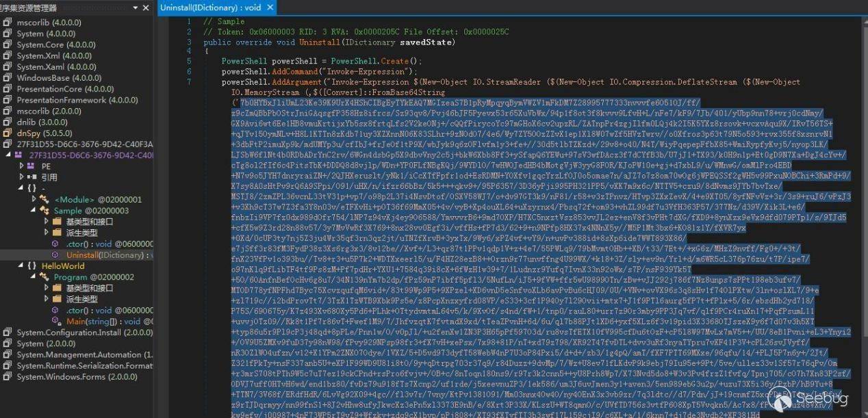
Task: Click the PE node icon
Action: coord(31,166)
